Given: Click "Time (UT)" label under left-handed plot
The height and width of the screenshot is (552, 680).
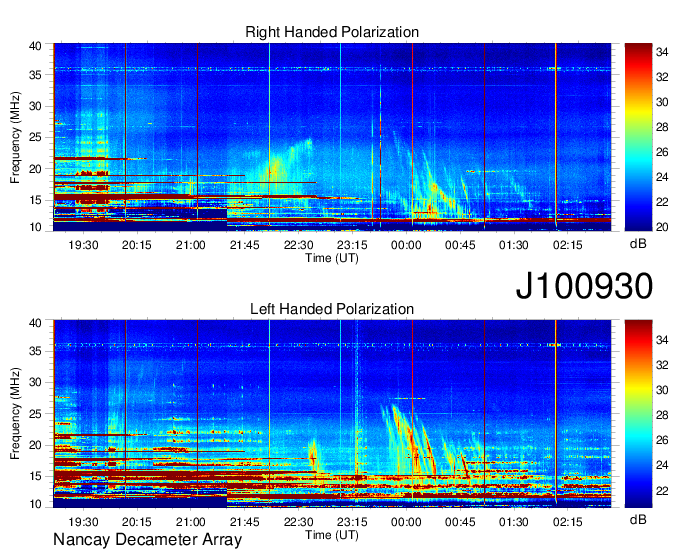Looking at the screenshot, I should click(332, 535).
